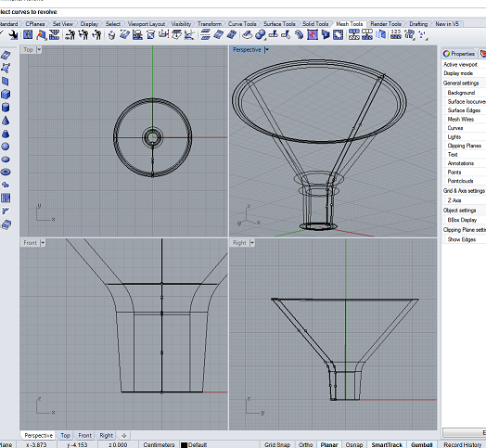Click the x coordinate readout in status bar
The width and height of the screenshot is (486, 448).
point(36,444)
